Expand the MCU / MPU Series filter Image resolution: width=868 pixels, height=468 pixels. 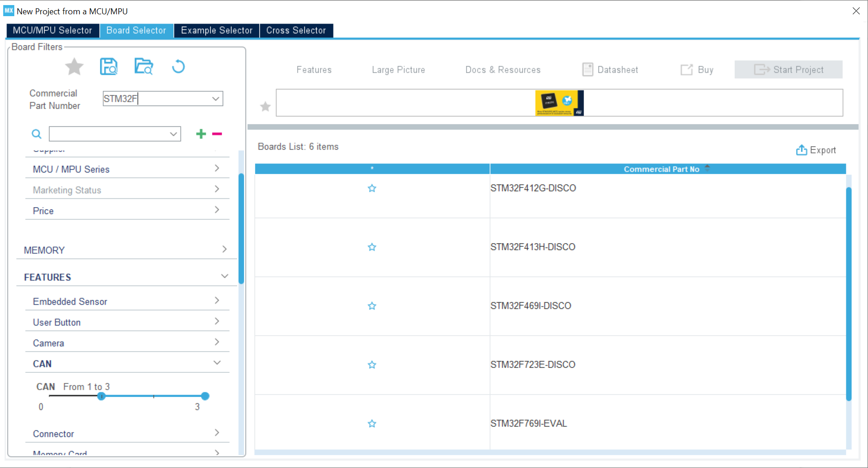click(127, 169)
